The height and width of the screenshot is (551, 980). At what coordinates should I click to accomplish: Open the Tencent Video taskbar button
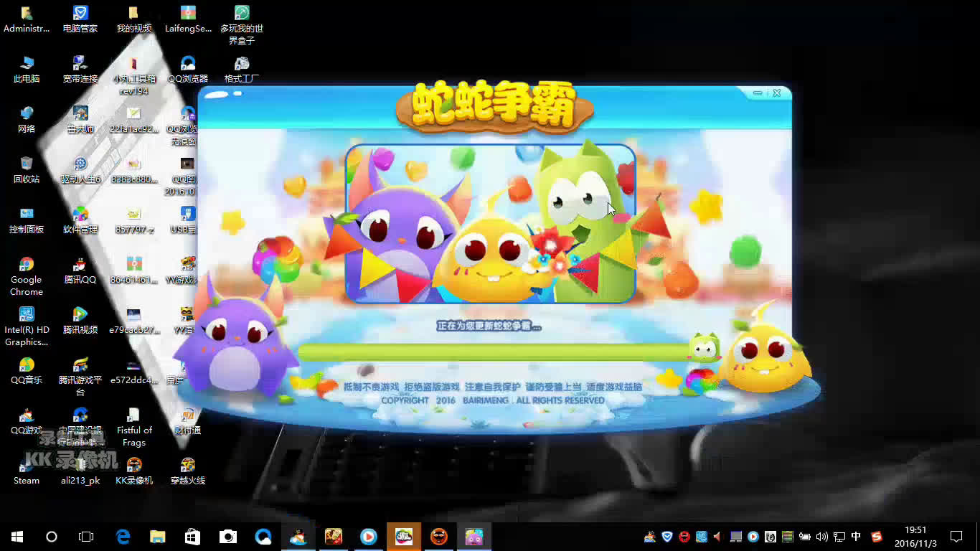pyautogui.click(x=369, y=537)
